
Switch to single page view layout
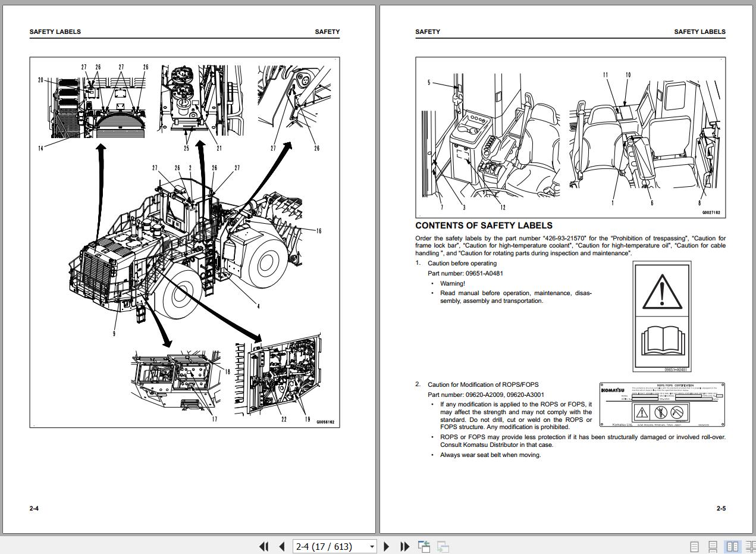click(694, 546)
